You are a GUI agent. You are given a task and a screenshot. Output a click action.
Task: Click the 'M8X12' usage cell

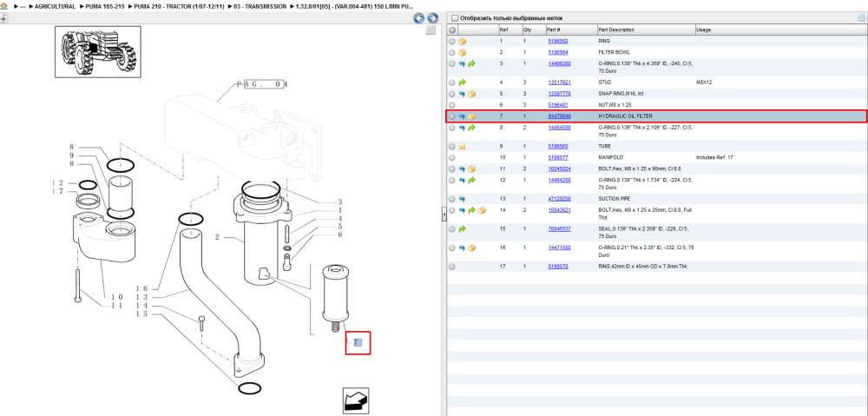click(x=704, y=83)
